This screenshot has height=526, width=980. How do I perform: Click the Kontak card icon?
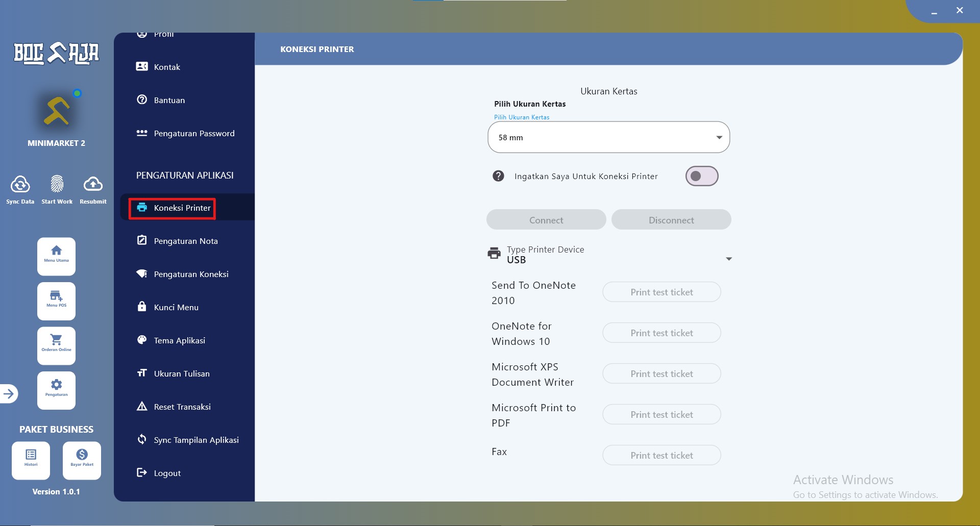[142, 66]
